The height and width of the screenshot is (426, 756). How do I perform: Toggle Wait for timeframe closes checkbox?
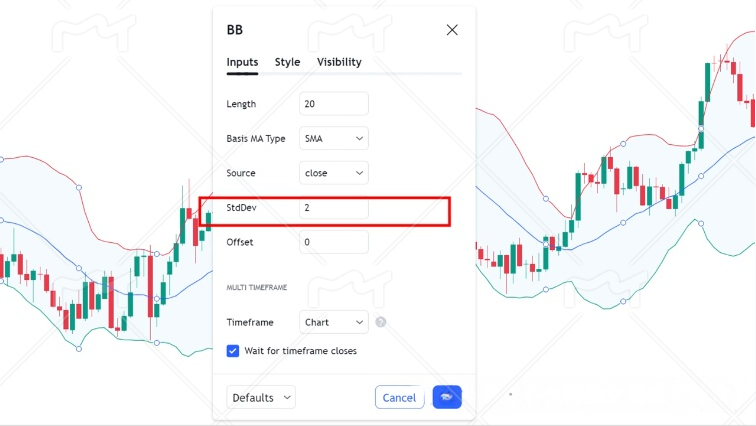pos(233,351)
